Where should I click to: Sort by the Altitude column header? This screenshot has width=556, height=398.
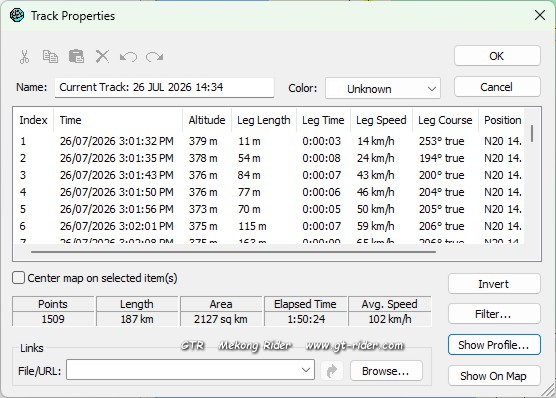[x=207, y=120]
